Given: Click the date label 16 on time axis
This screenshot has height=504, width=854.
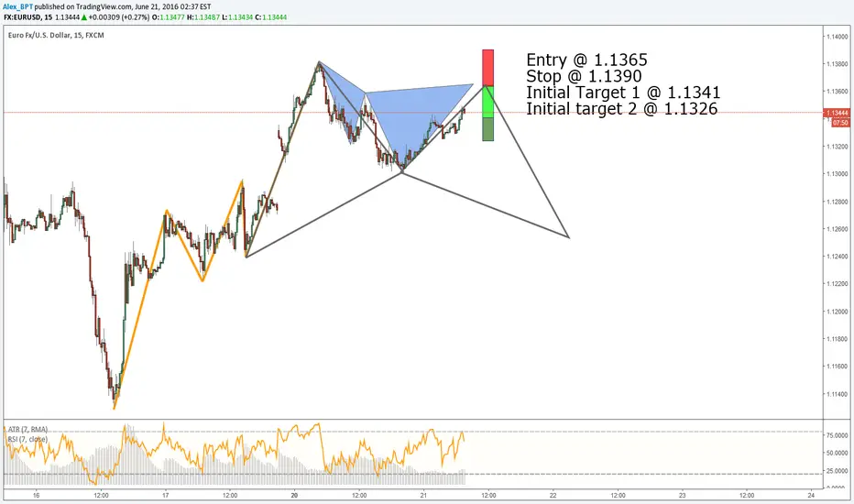Looking at the screenshot, I should (36, 495).
